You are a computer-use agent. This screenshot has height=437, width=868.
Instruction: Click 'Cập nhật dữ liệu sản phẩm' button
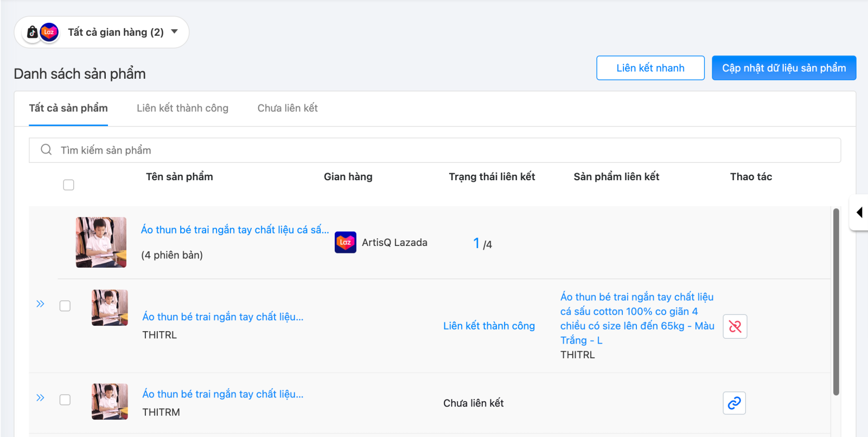pos(783,68)
